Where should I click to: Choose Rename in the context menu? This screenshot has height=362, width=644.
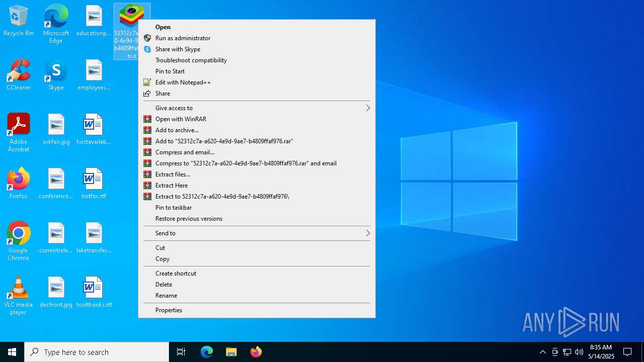coord(257,296)
